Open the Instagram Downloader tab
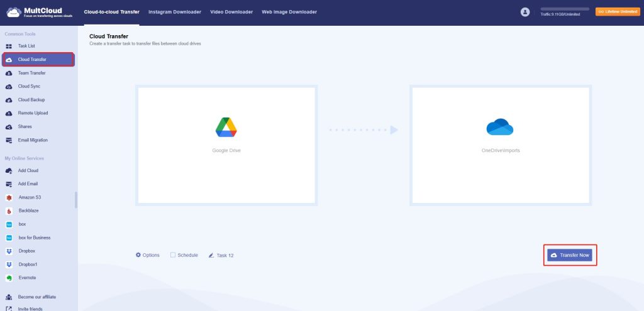This screenshot has width=644, height=311. (x=175, y=12)
